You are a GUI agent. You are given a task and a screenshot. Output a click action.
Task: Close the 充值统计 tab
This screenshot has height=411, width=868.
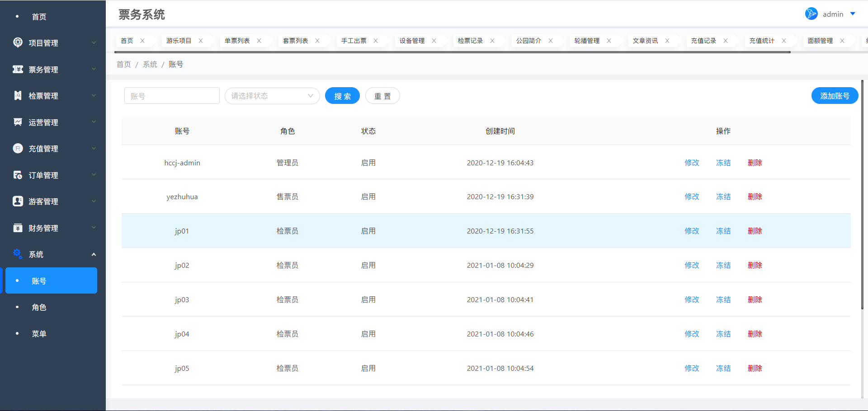click(x=784, y=41)
